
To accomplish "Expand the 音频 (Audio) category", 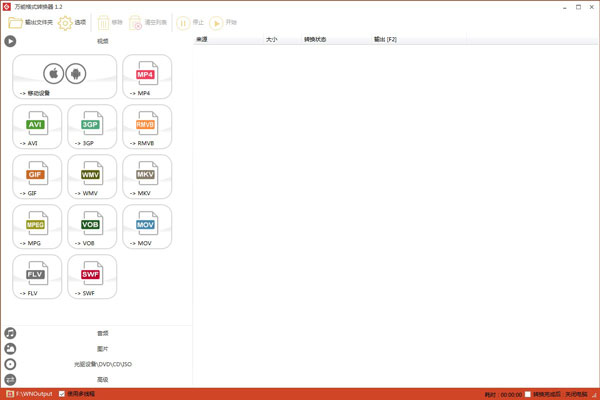I will pos(102,333).
